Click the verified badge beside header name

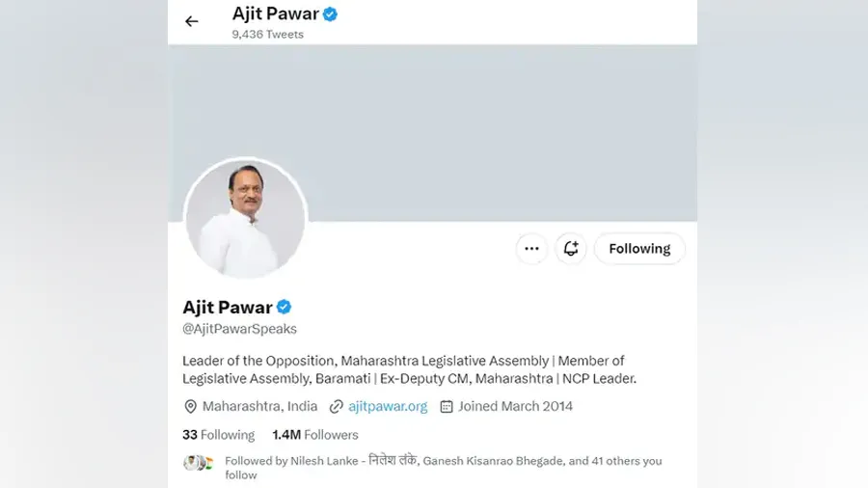pos(331,14)
